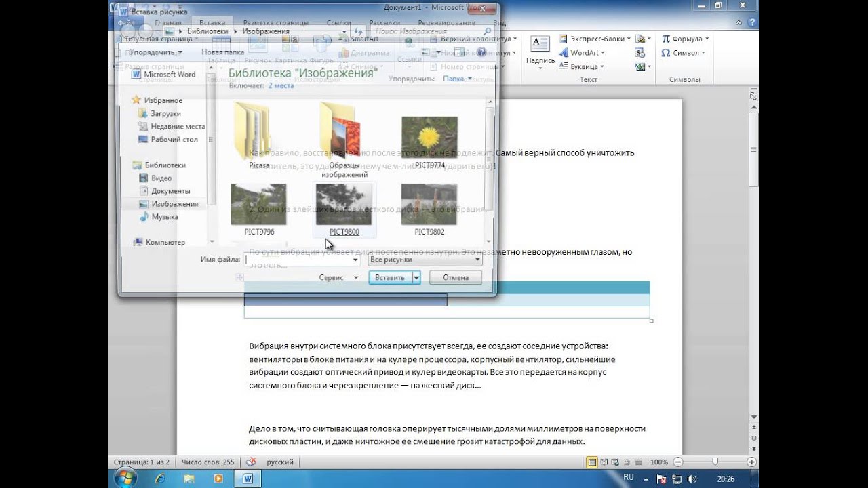Open Рабочий стол in the sidebar
The height and width of the screenshot is (488, 868).
(x=168, y=139)
